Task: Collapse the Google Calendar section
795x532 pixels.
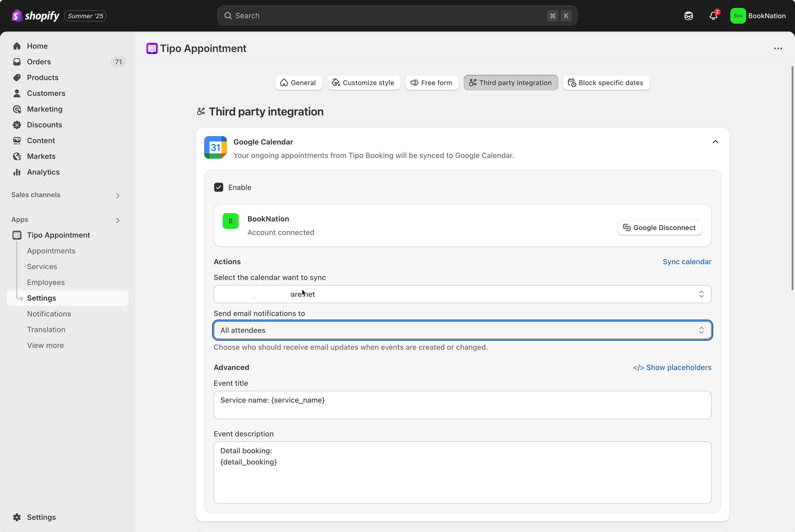Action: click(x=715, y=142)
